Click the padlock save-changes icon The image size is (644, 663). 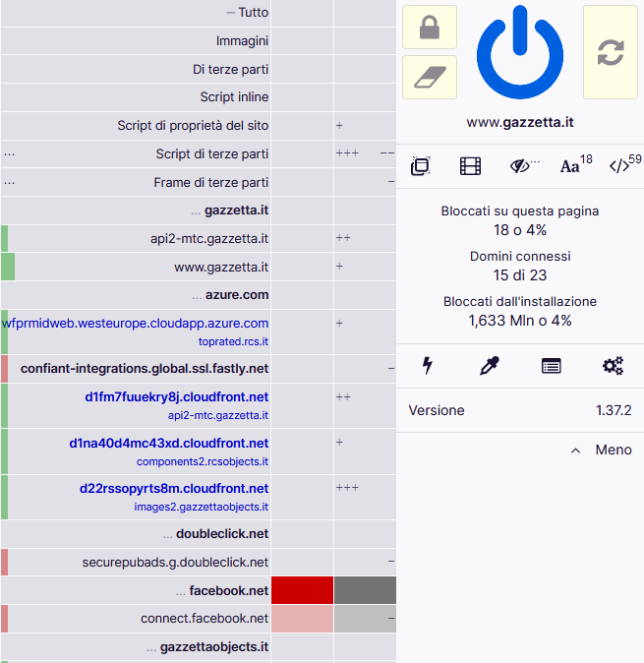430,28
